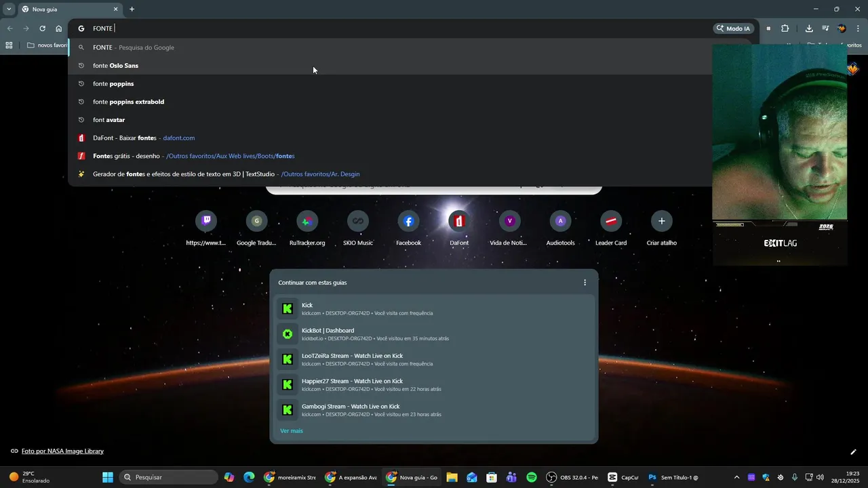Image resolution: width=868 pixels, height=488 pixels.
Task: Open the Google Tradutor shortcut
Action: [x=256, y=228]
